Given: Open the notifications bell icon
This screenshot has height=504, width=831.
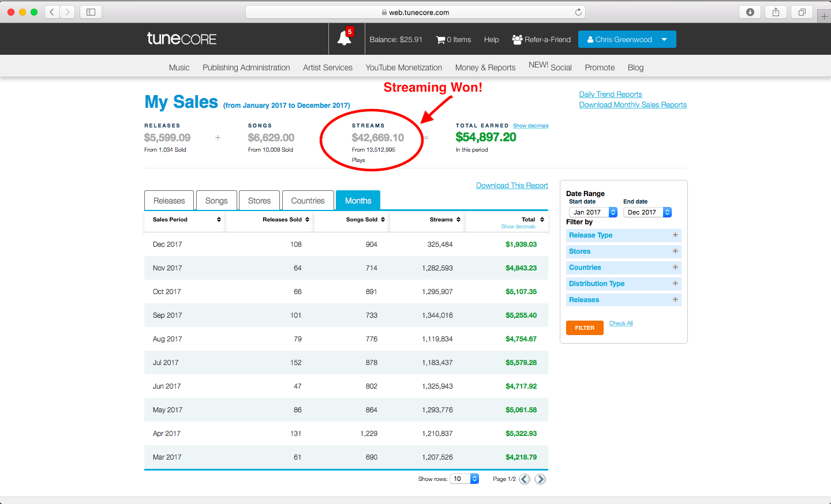Looking at the screenshot, I should (x=345, y=39).
